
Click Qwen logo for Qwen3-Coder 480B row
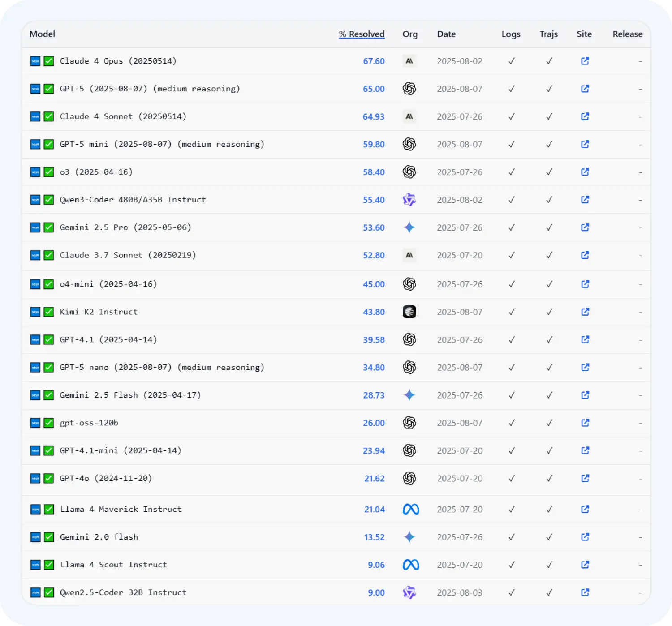click(x=409, y=200)
